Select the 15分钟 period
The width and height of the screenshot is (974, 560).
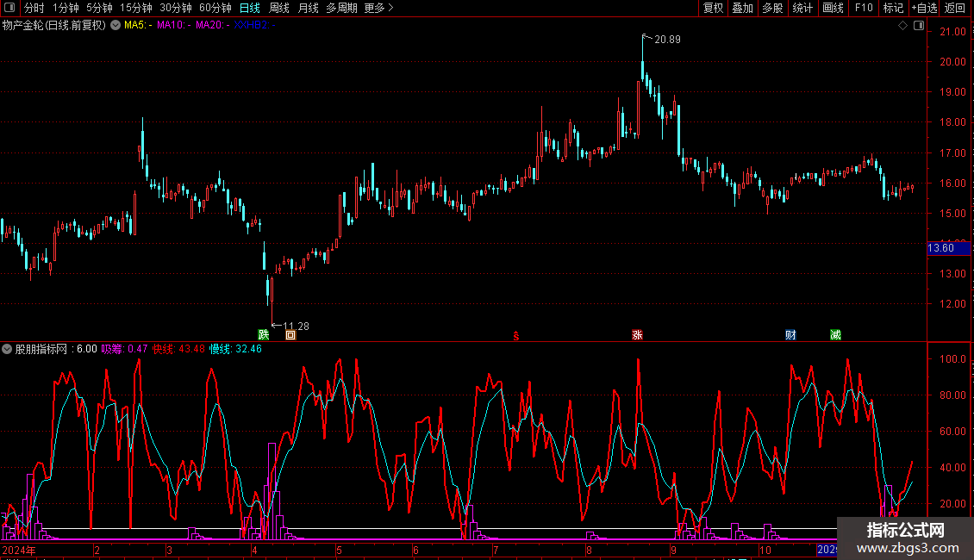click(136, 8)
